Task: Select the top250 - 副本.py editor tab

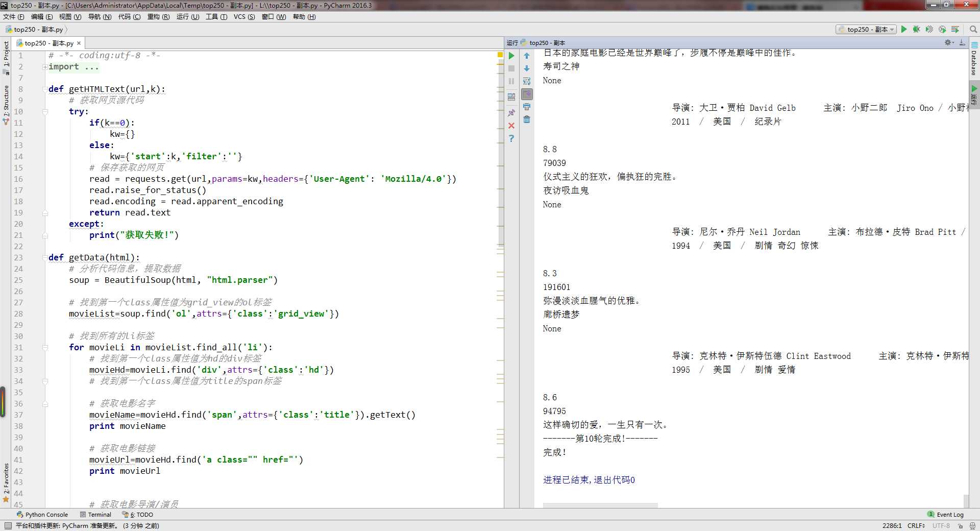Action: click(49, 43)
